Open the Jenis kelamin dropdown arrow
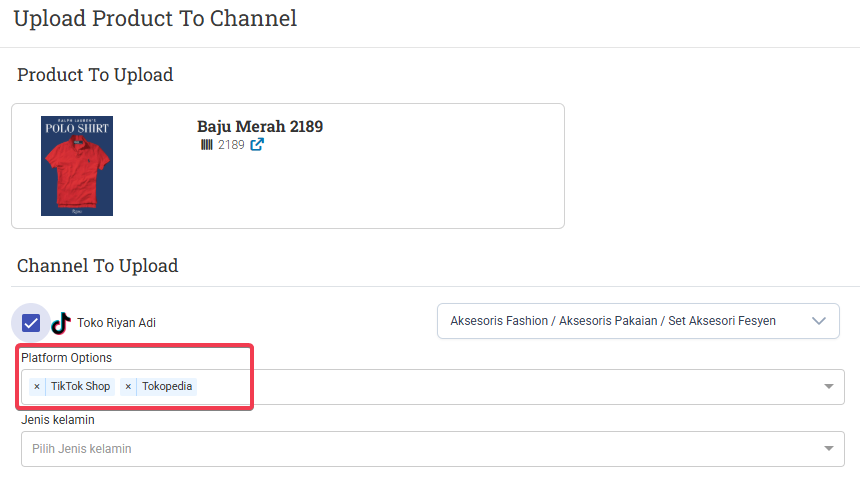The height and width of the screenshot is (482, 860). tap(828, 449)
